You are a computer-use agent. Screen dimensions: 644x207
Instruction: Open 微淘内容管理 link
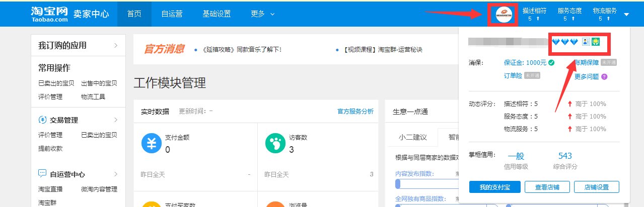[99, 189]
